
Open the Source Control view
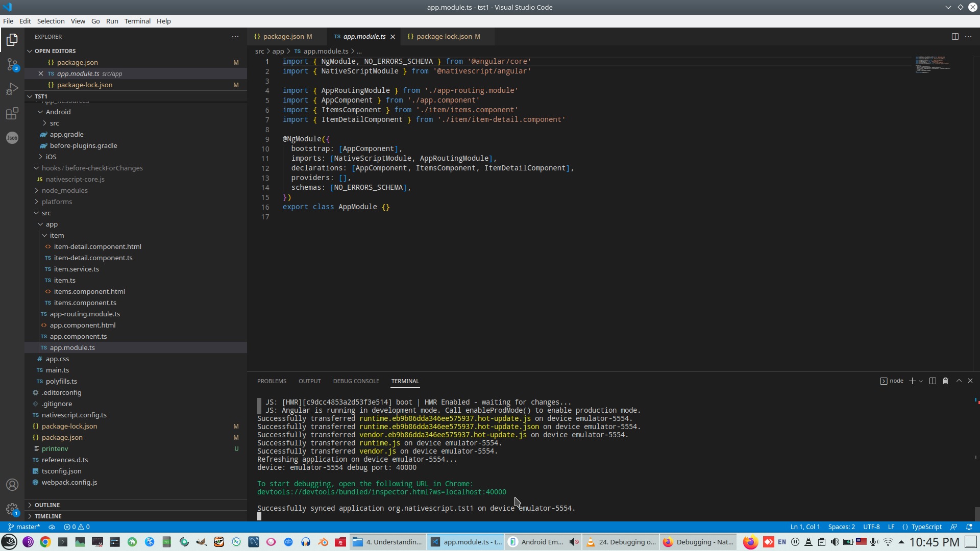coord(12,64)
